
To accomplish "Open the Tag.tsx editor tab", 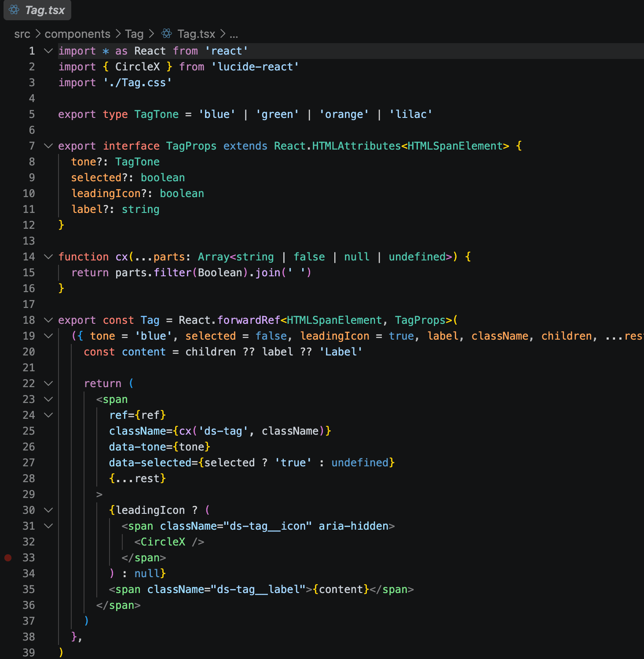I will click(x=37, y=10).
